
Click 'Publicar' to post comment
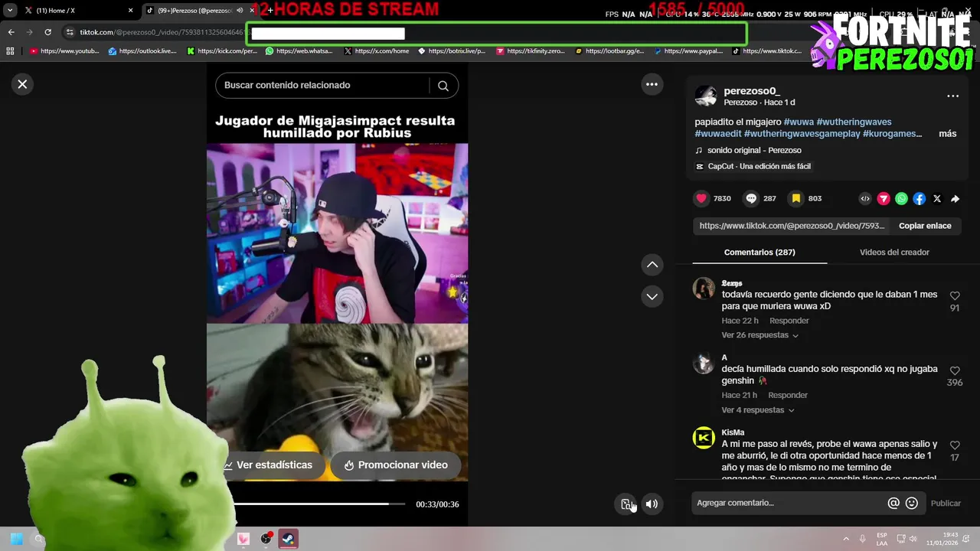pos(946,503)
